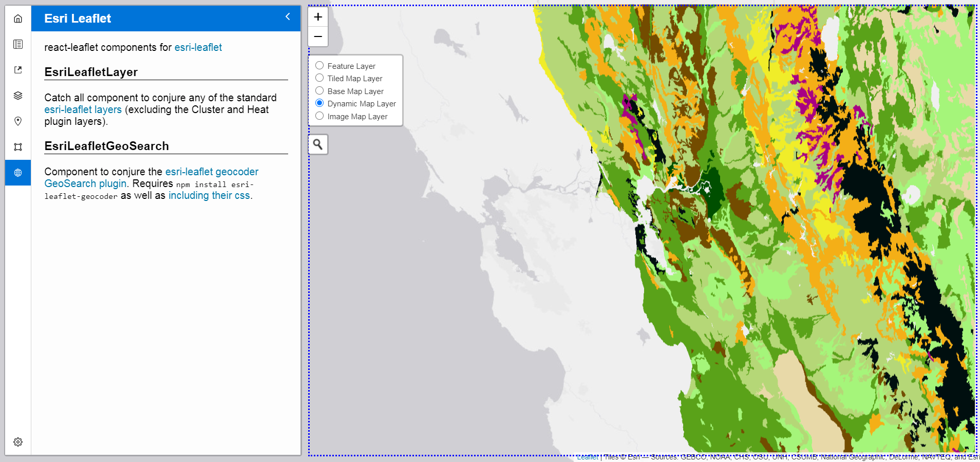Click the Esri Leaflet panel title
Viewport: 980px width, 462px height.
click(78, 19)
